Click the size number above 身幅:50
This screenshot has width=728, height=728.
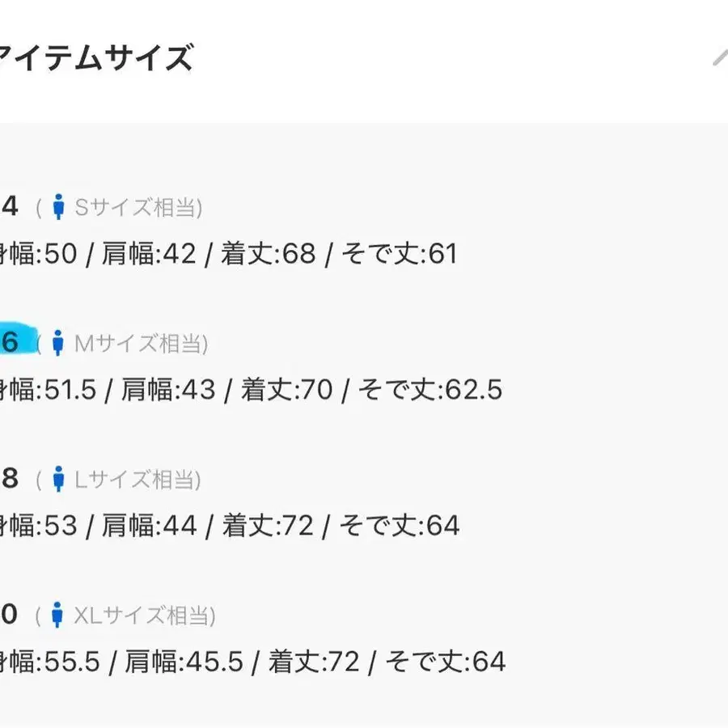pyautogui.click(x=9, y=207)
